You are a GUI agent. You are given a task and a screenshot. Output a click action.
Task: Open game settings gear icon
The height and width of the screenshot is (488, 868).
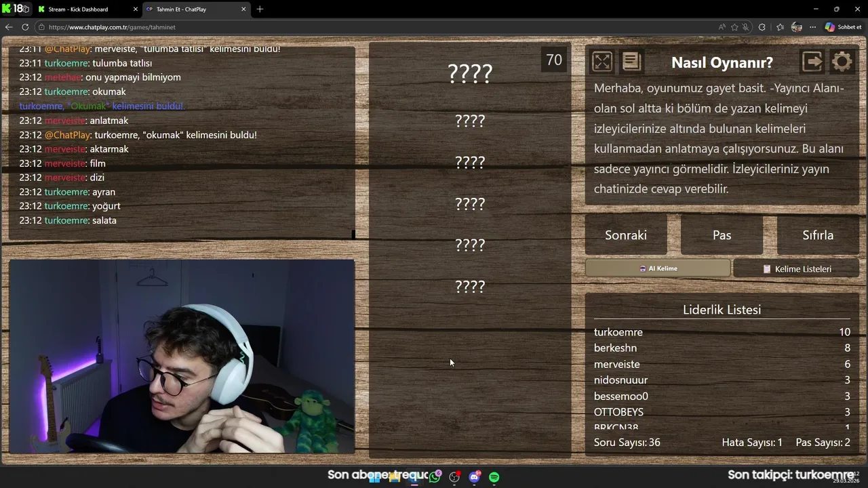[x=842, y=62]
